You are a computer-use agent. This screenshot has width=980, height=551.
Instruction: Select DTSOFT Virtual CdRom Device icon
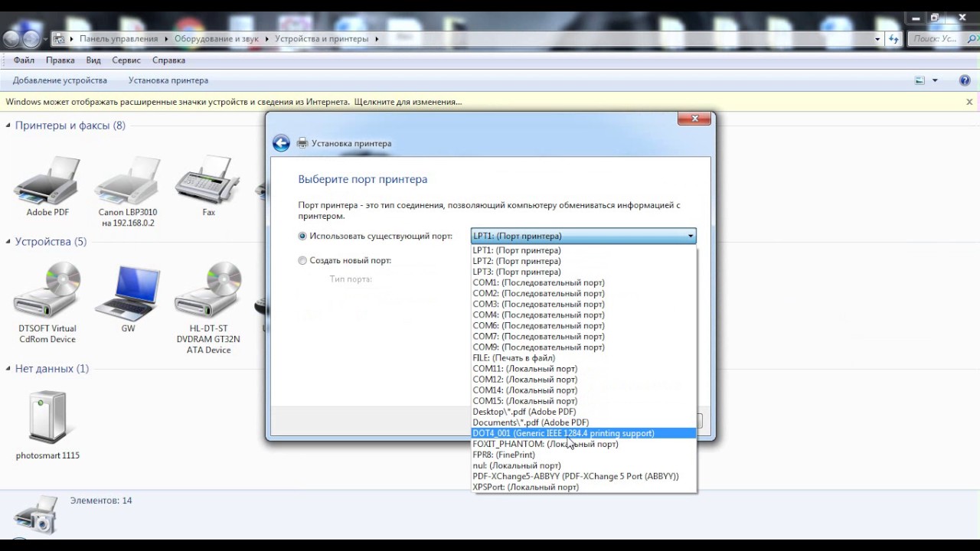coord(47,291)
